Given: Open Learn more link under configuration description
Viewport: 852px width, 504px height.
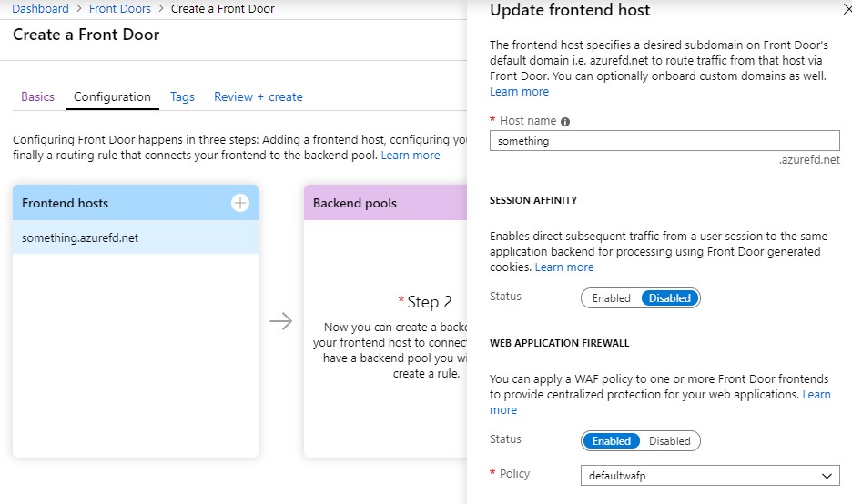Looking at the screenshot, I should coord(411,156).
